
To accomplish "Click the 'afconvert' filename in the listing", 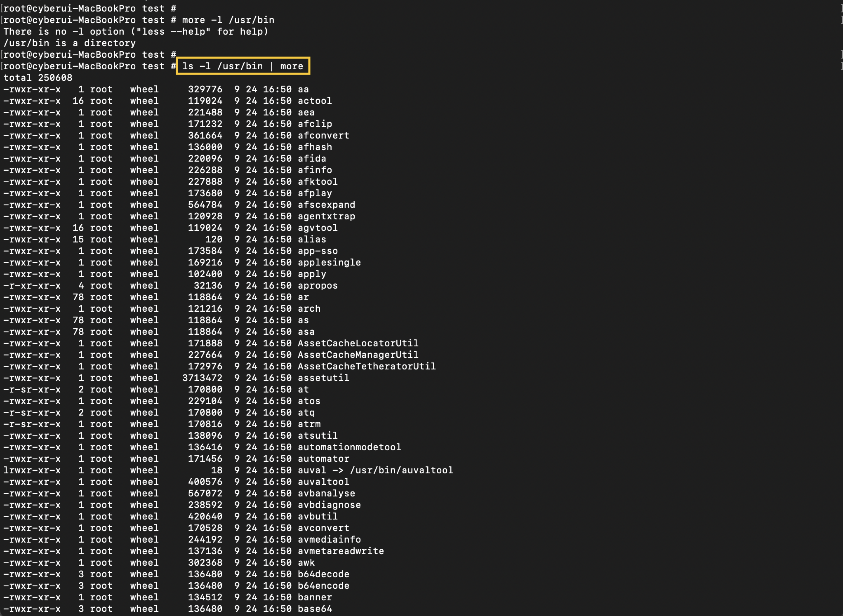I will (323, 135).
